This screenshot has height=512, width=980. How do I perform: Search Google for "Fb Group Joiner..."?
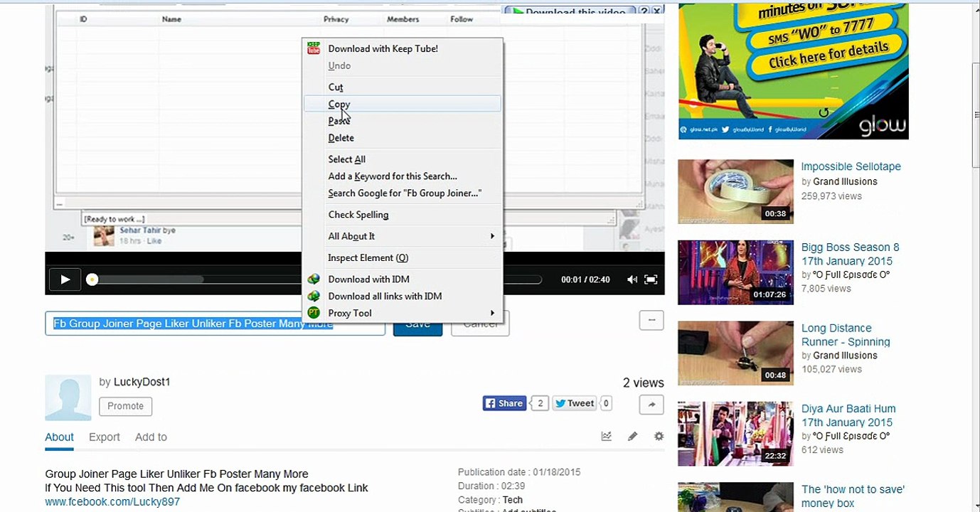tap(403, 193)
